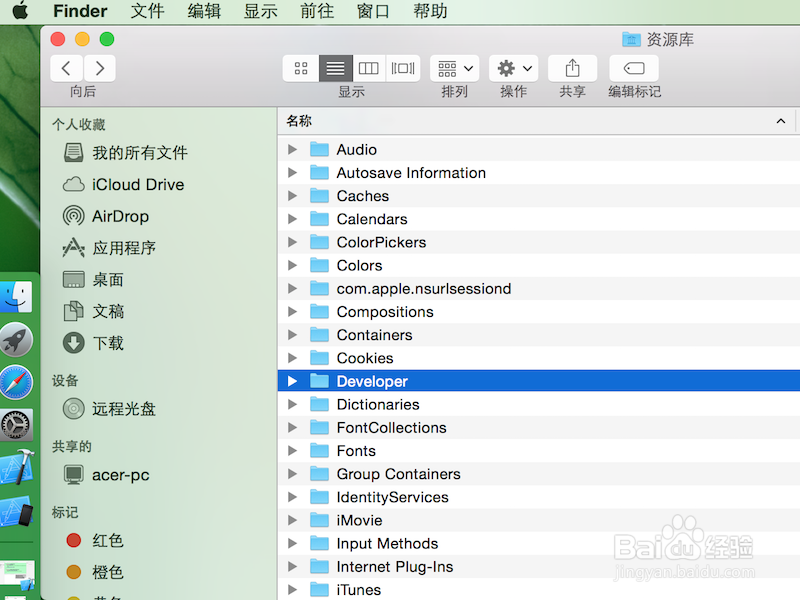Expand the Developer folder disclosure triangle
Image resolution: width=800 pixels, height=600 pixels.
[x=291, y=381]
